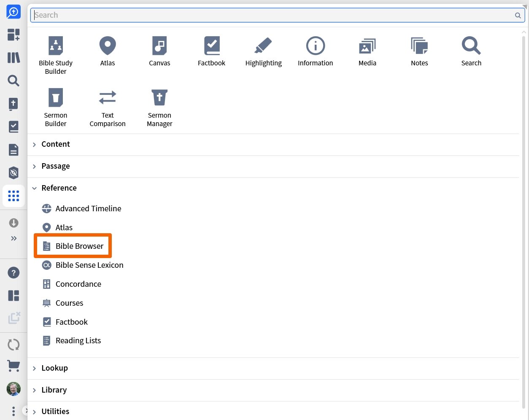
Task: Open Atlas in the Reference list
Action: tap(57, 227)
